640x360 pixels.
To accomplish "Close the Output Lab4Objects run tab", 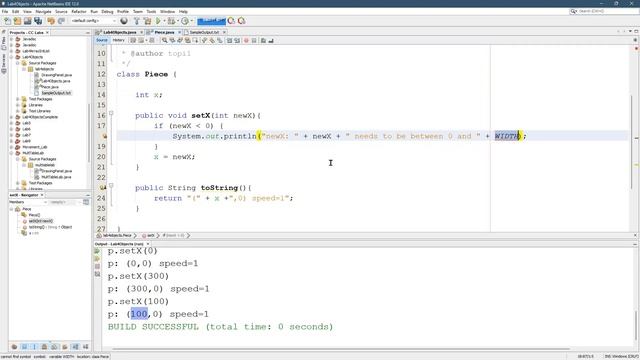I will pyautogui.click(x=148, y=244).
